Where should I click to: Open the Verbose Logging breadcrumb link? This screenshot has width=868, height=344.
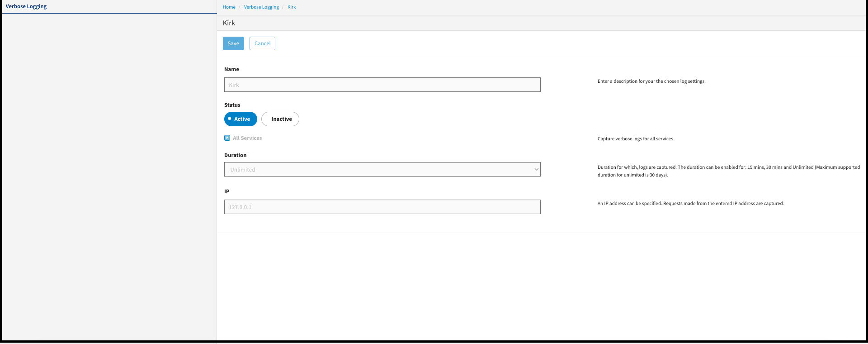point(261,7)
